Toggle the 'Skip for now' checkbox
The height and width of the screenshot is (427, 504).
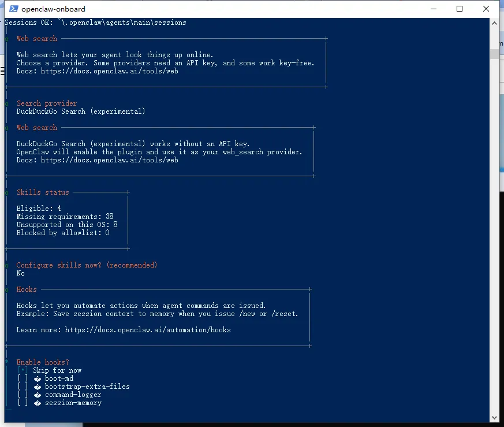point(23,370)
